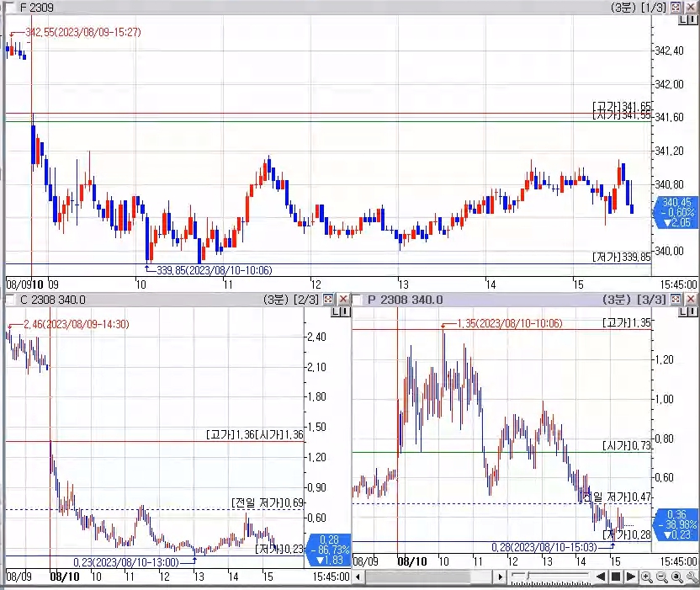Click the (3분) [2/3] label
Image resolution: width=700 pixels, height=590 pixels.
click(290, 300)
